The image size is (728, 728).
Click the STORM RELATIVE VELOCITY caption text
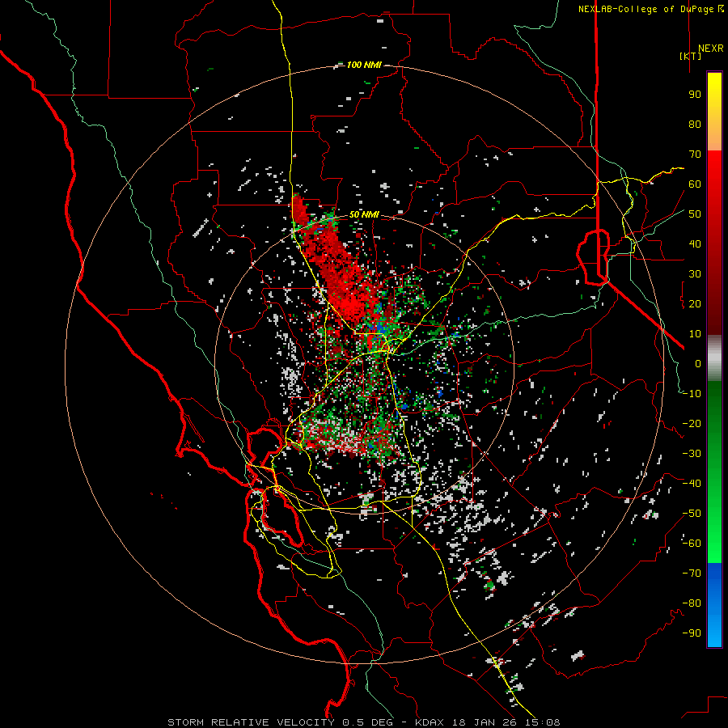[251, 722]
